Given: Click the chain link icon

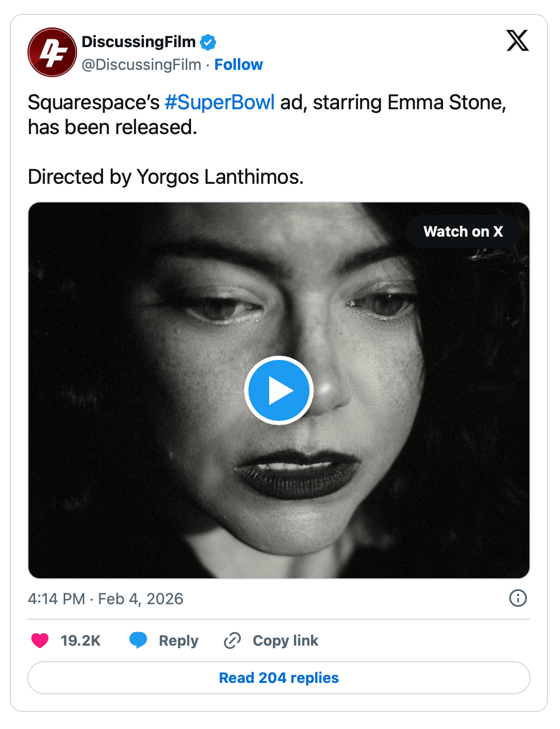Looking at the screenshot, I should pyautogui.click(x=232, y=640).
